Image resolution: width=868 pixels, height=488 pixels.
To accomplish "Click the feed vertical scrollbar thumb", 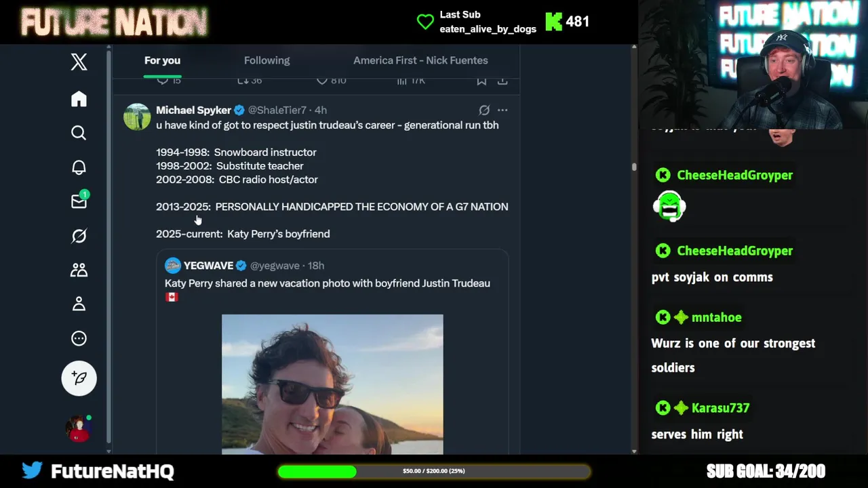I will 634,167.
